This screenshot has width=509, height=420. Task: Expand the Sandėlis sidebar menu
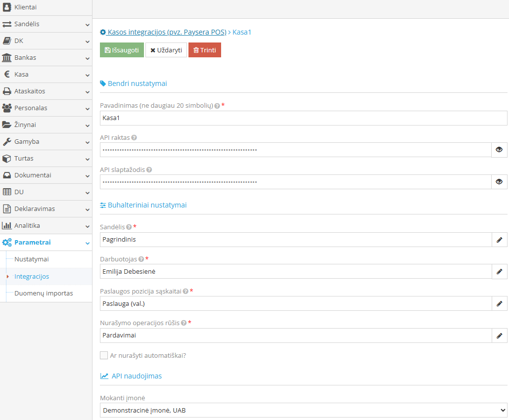46,24
